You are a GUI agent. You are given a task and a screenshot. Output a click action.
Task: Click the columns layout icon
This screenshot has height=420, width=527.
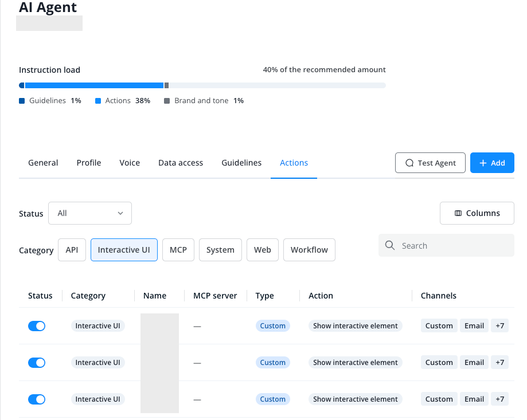click(458, 213)
